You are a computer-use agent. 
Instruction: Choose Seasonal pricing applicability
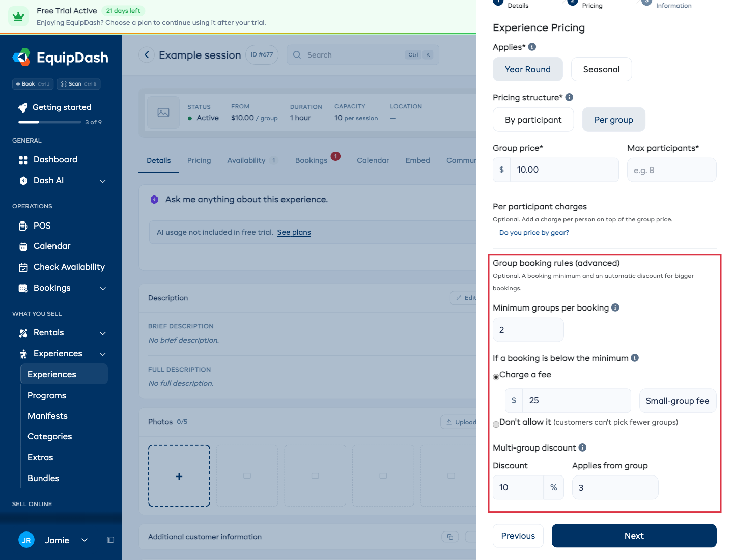601,69
